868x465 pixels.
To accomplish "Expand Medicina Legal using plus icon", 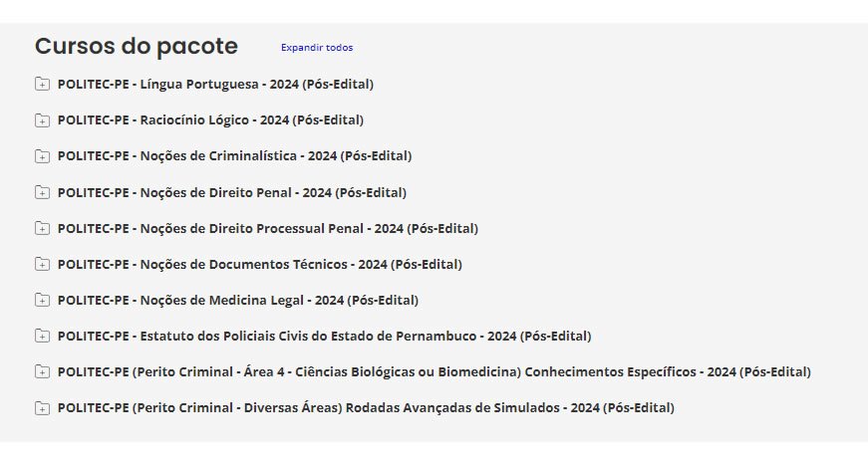I will [x=42, y=300].
